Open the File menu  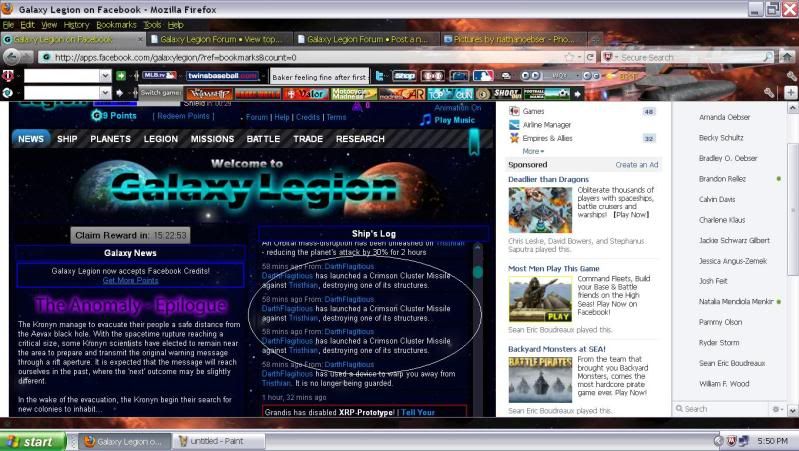click(8, 24)
